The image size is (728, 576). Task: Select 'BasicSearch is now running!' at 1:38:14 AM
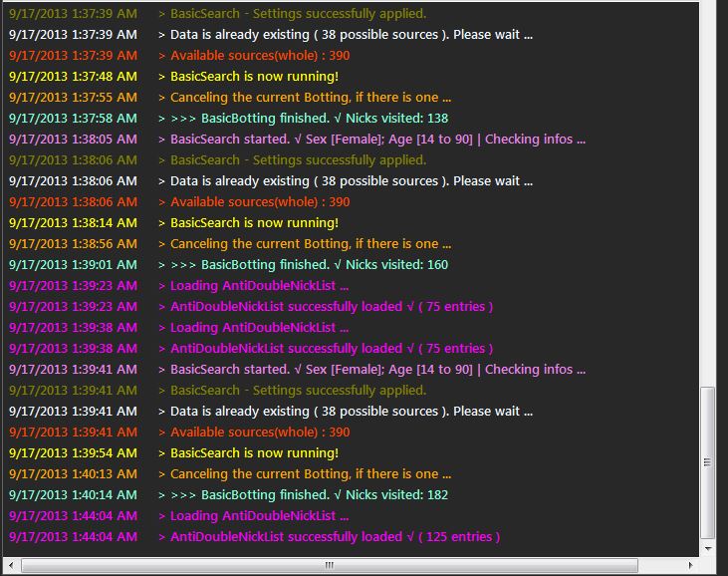(x=173, y=223)
